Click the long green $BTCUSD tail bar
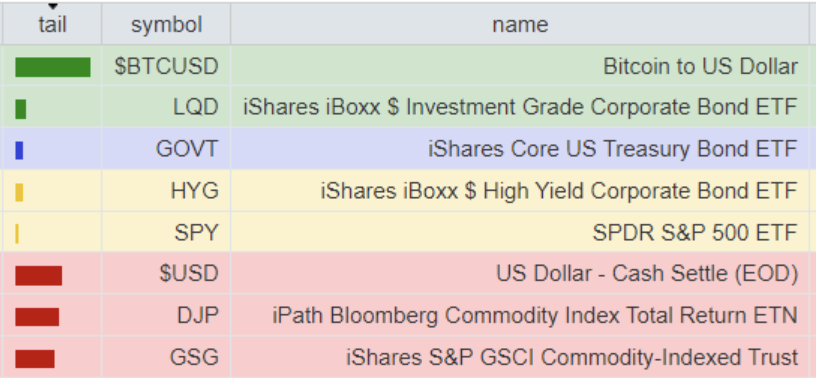The image size is (816, 378). coord(53,67)
